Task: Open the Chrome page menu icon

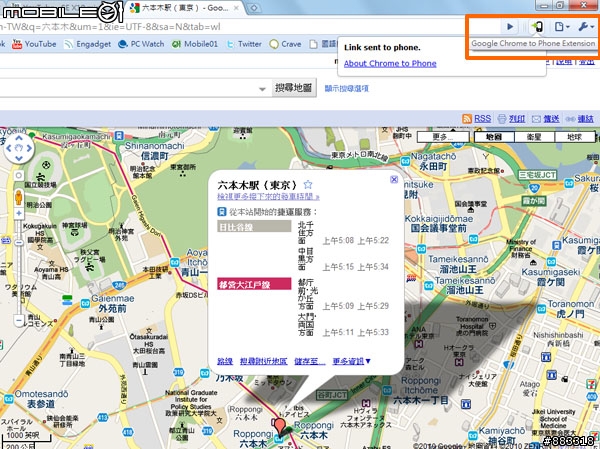Action: tap(562, 27)
